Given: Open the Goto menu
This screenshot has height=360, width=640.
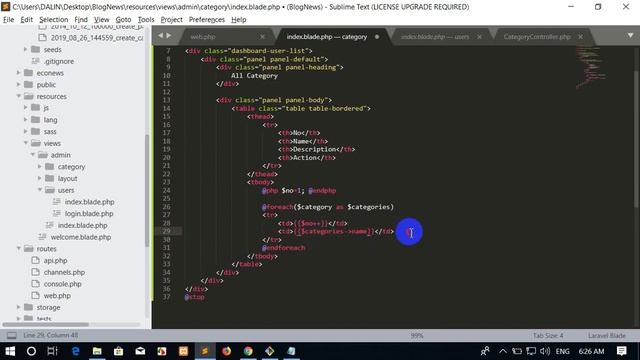Looking at the screenshot, I should coord(123,20).
